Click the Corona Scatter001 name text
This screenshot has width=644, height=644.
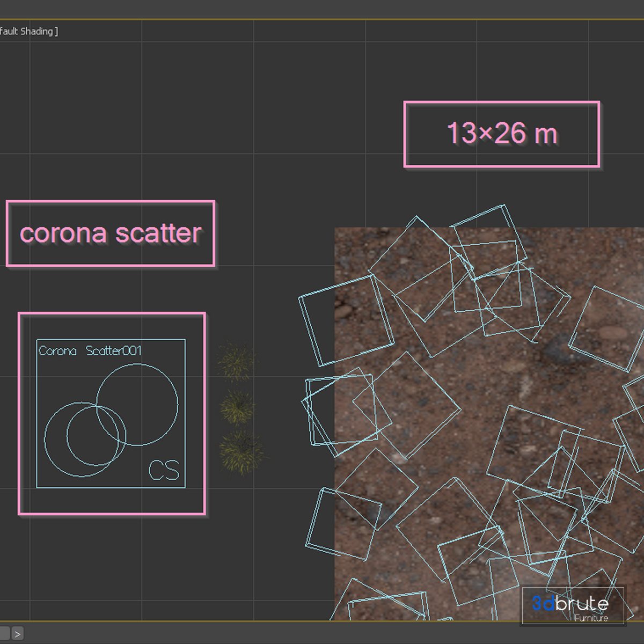[x=90, y=351]
